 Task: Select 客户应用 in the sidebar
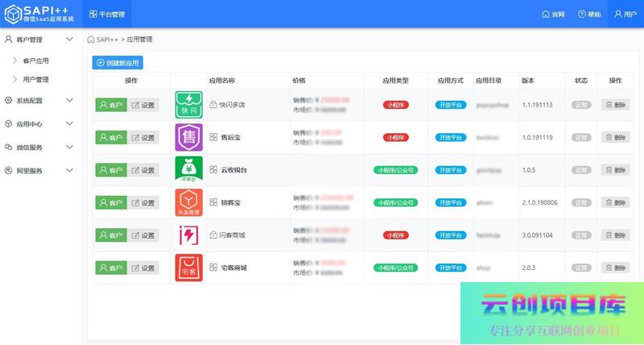tap(35, 60)
